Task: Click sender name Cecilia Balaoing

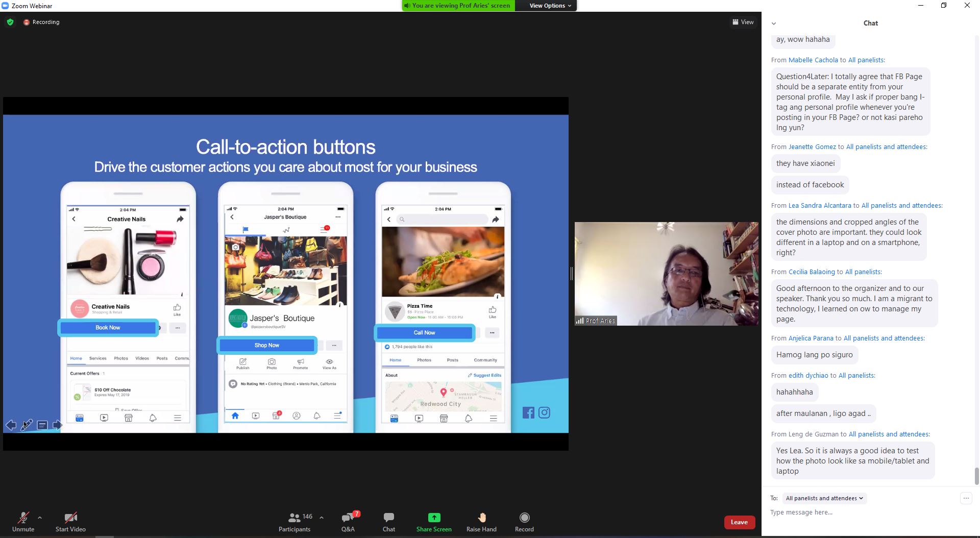Action: [812, 272]
